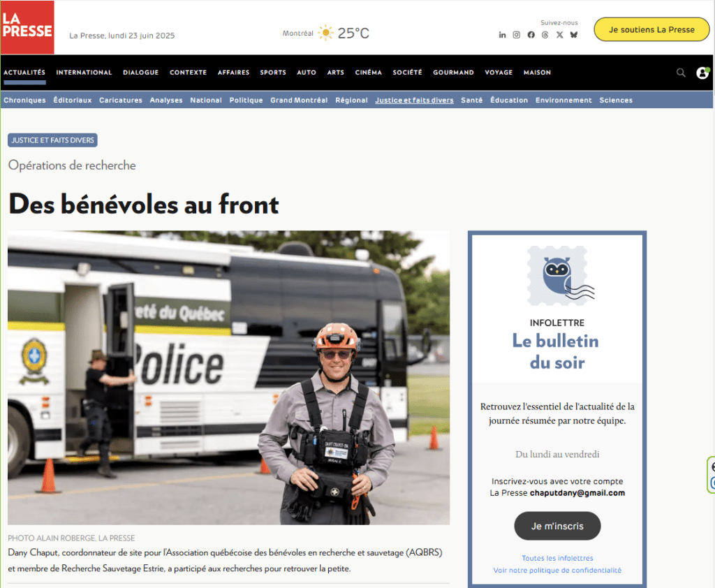Click the sun weather icon for Montréal
Image resolution: width=715 pixels, height=588 pixels.
(x=325, y=33)
